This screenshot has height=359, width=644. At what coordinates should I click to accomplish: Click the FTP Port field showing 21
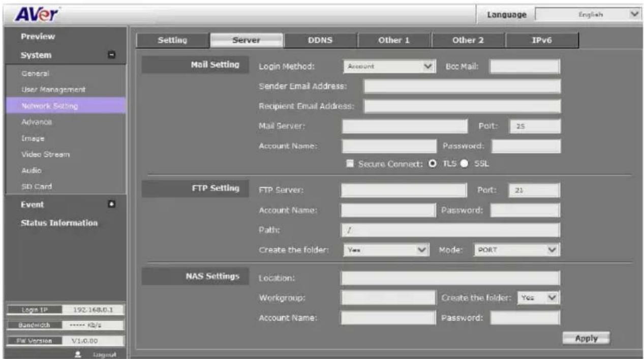coord(535,191)
